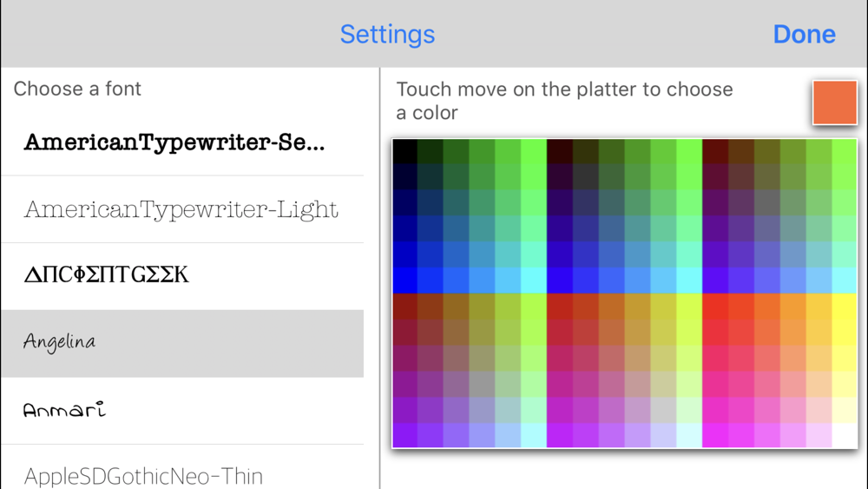Select bright yellow in the color platter
The image size is (868, 489).
pos(845,307)
